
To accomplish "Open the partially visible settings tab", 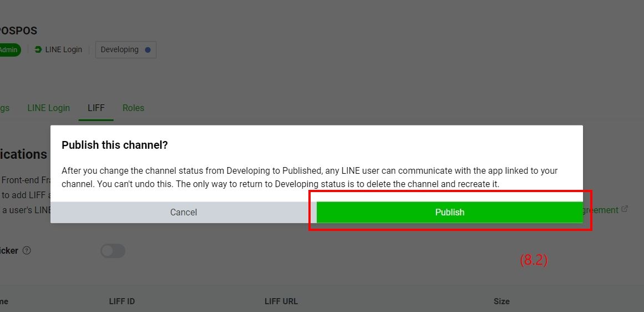I will click(x=4, y=108).
